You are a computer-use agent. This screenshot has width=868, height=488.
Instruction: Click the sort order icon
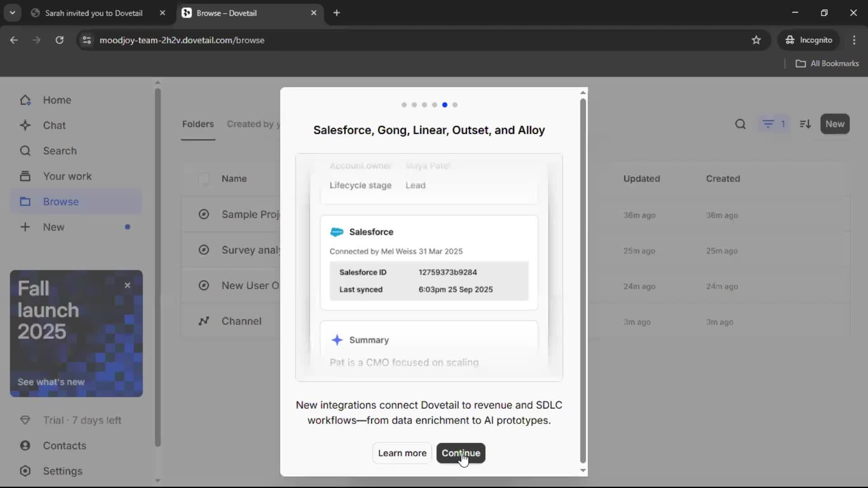[805, 124]
